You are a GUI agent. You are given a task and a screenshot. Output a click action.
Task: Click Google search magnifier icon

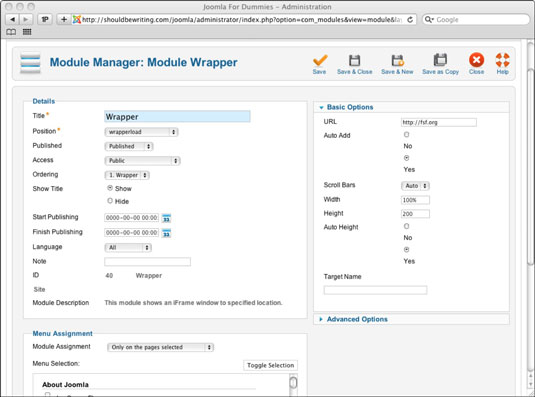coord(429,19)
